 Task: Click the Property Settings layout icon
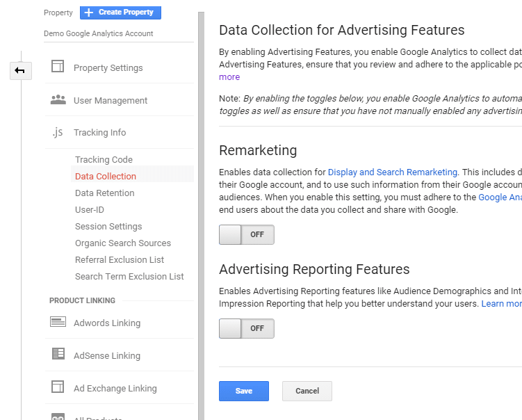(x=58, y=66)
